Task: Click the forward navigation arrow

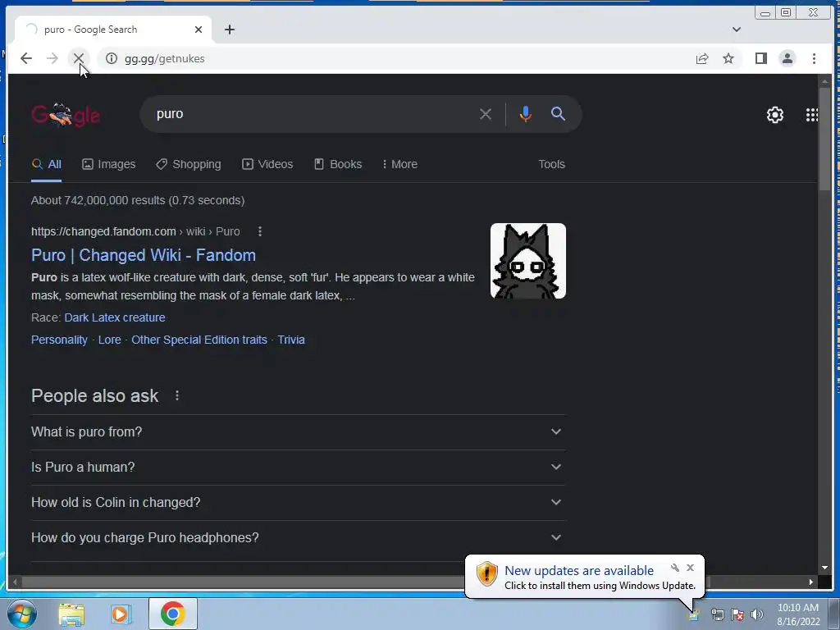Action: tap(52, 58)
